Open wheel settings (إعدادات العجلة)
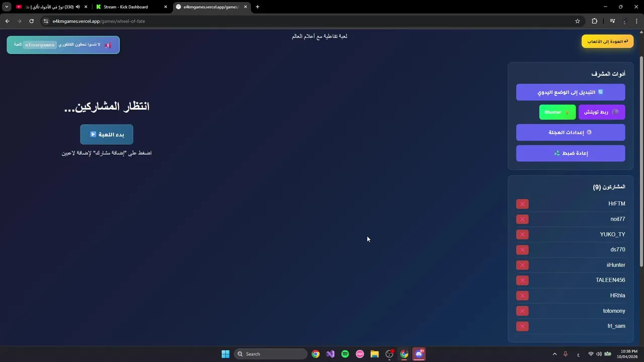 pos(571,133)
